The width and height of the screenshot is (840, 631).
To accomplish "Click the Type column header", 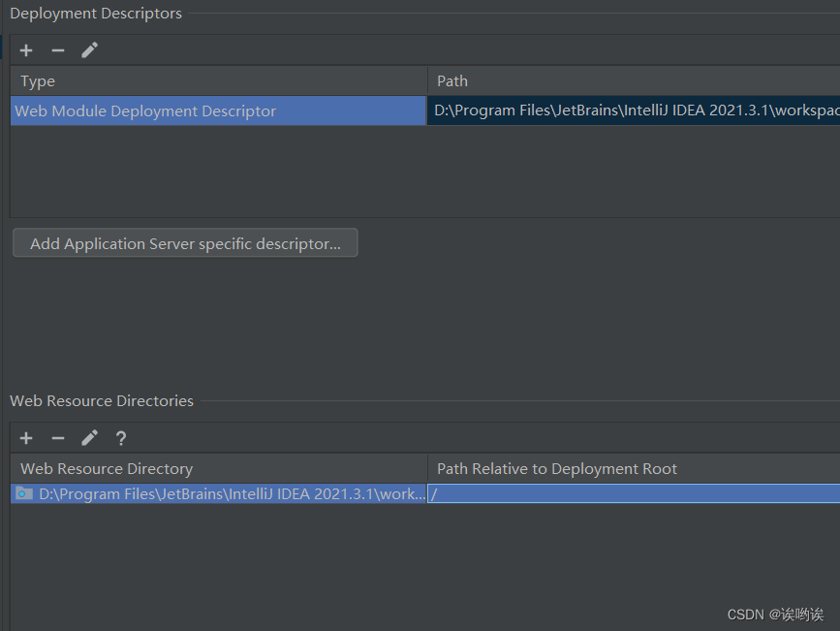I will 36,80.
